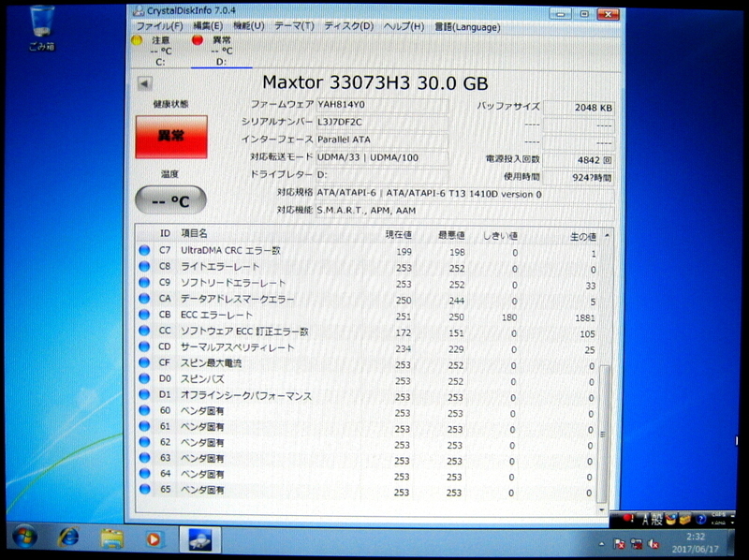
Task: Click CrystalDiskInfo taskbar button
Action: click(200, 540)
